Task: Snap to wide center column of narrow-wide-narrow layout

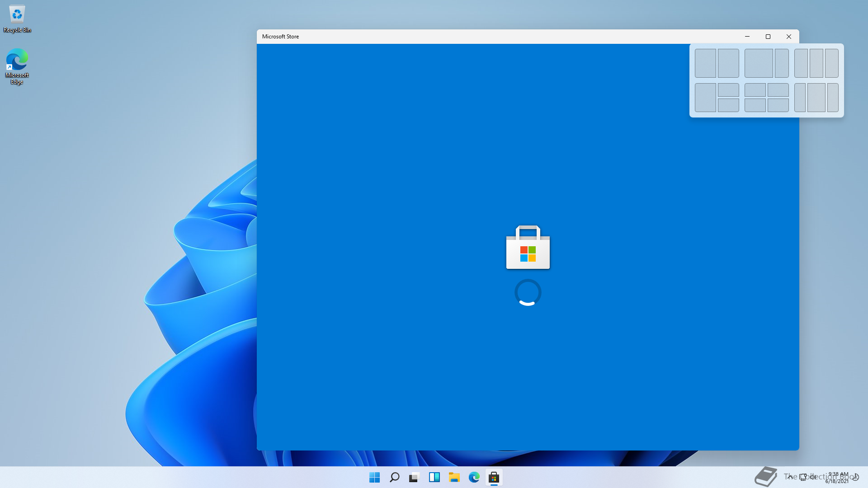Action: [816, 98]
